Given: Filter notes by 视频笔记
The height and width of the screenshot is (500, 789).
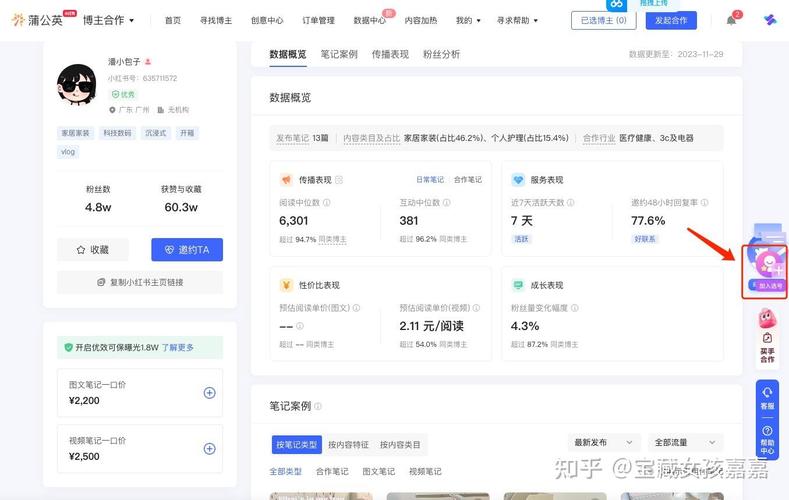Looking at the screenshot, I should pos(425,471).
